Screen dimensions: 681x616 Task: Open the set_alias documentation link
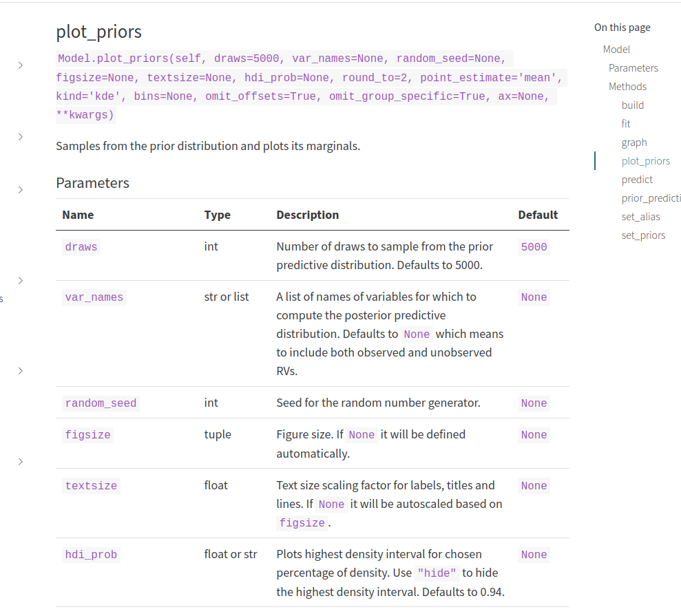pos(639,216)
